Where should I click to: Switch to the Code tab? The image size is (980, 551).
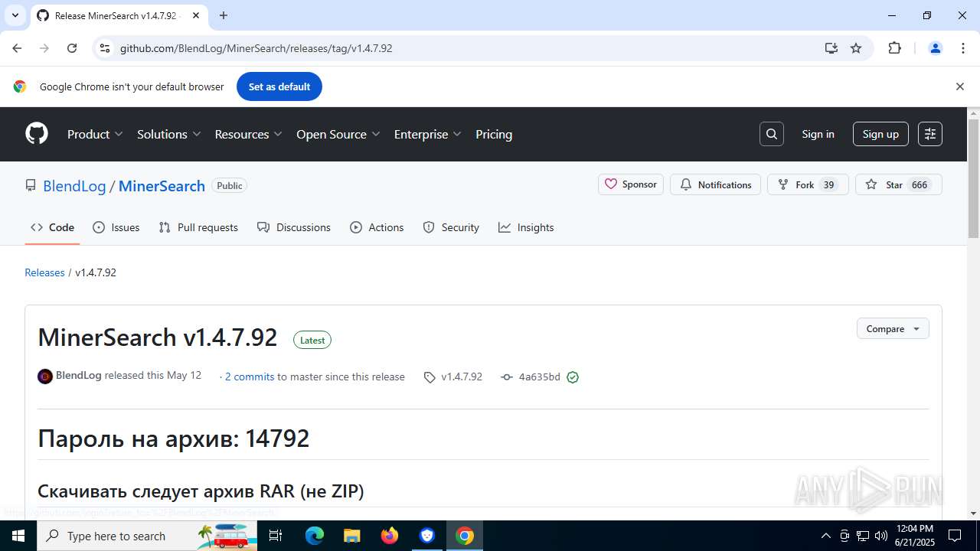coord(52,227)
